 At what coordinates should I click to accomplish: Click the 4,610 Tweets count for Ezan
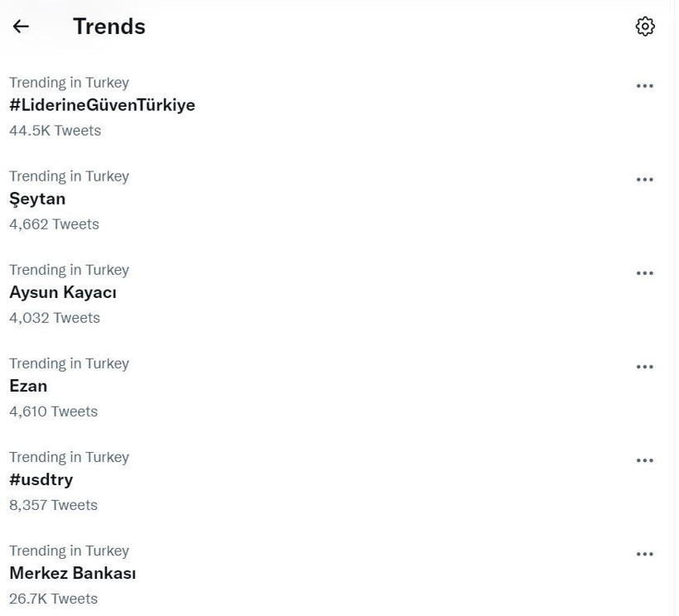pyautogui.click(x=53, y=411)
